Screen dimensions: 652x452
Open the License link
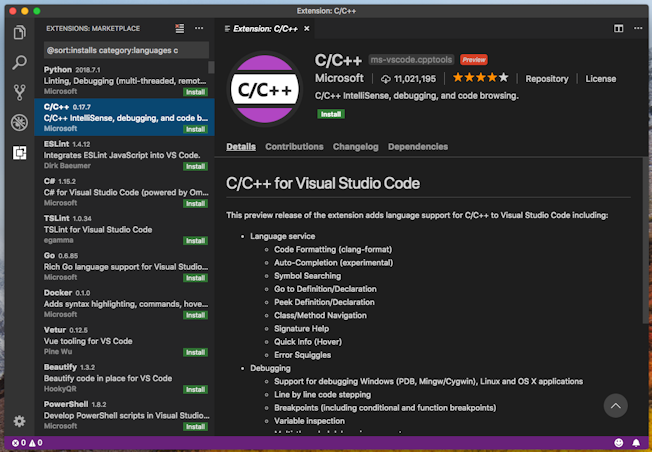(600, 79)
